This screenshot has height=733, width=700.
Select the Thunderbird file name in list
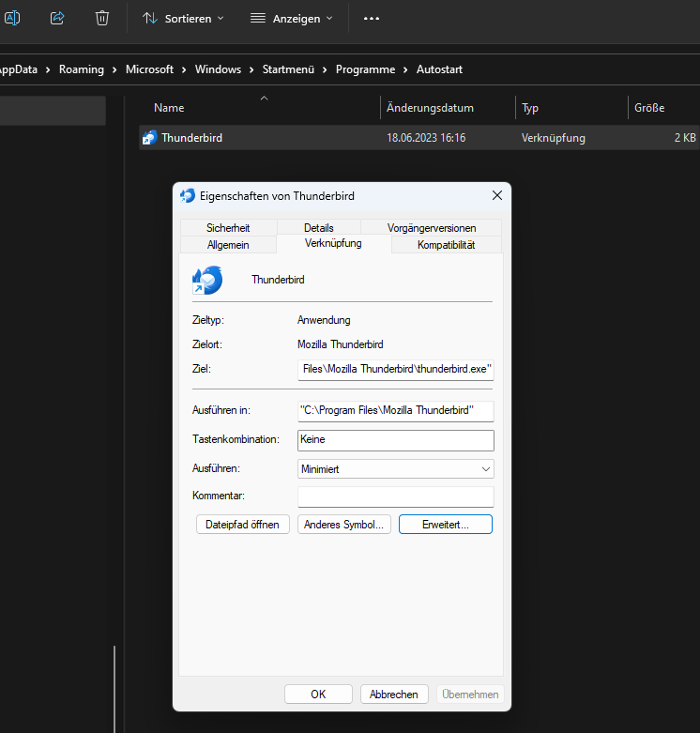pyautogui.click(x=191, y=138)
